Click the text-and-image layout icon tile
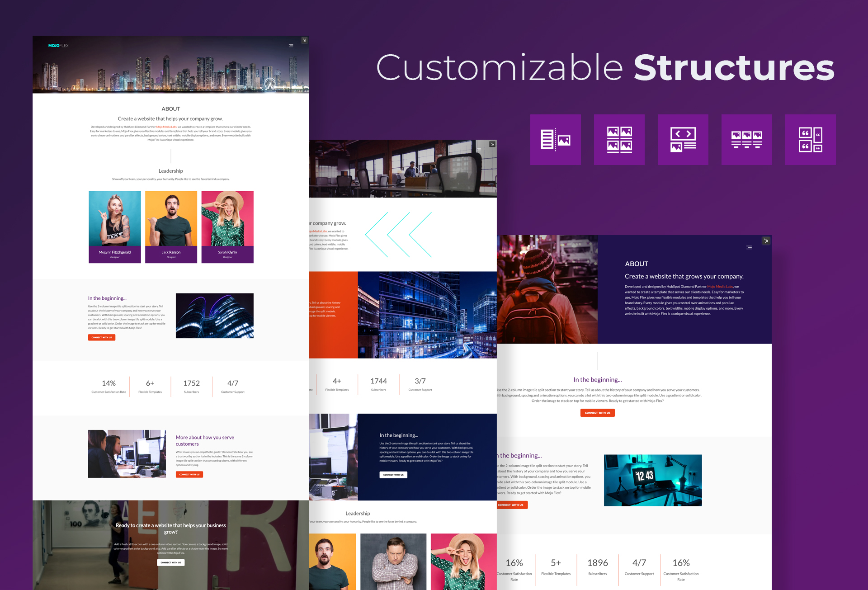 (x=555, y=140)
